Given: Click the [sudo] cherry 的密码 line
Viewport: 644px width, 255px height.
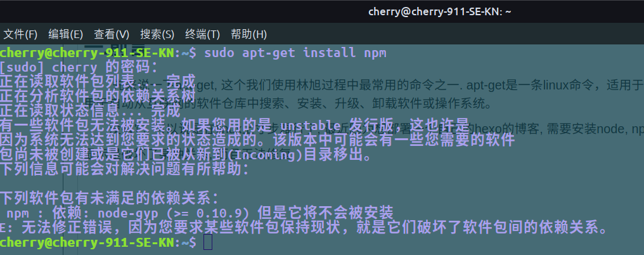Looking at the screenshot, I should 74,67.
